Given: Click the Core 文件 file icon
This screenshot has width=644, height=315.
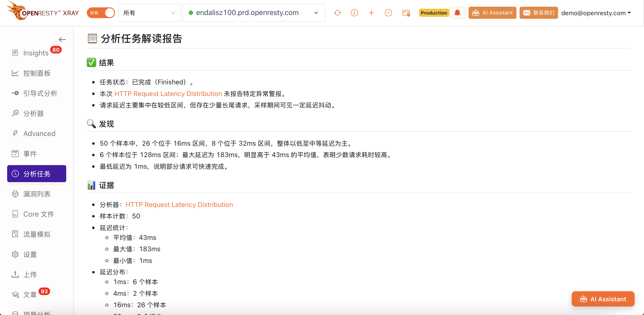Looking at the screenshot, I should pyautogui.click(x=15, y=214).
